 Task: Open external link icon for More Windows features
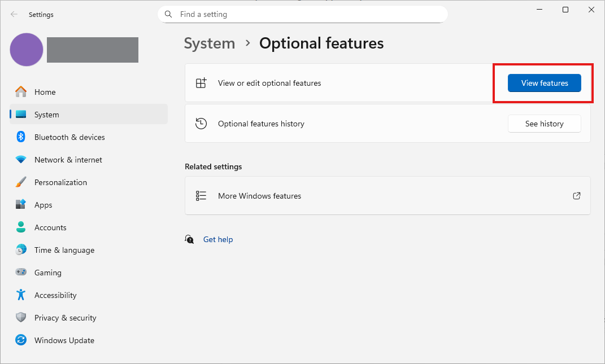[577, 196]
